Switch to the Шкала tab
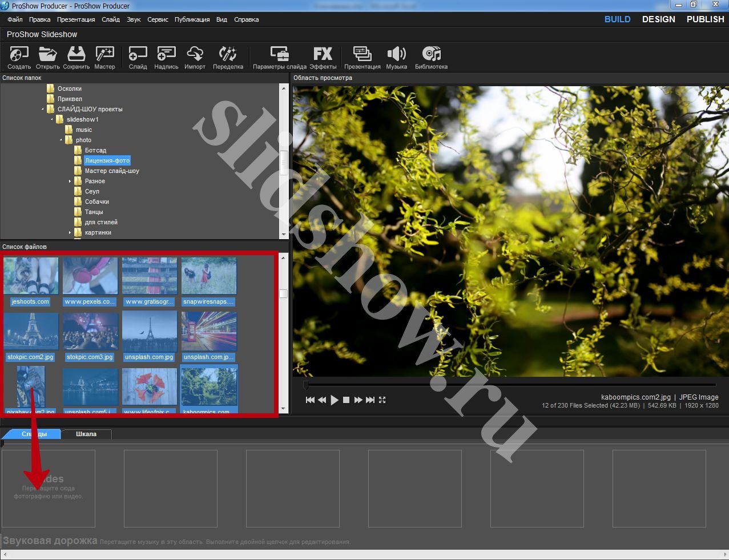 tap(86, 434)
